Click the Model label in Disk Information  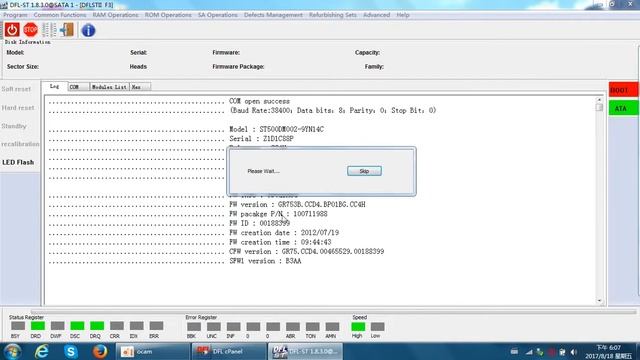click(16, 53)
